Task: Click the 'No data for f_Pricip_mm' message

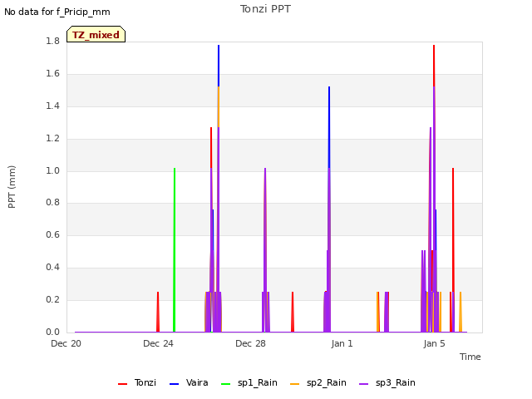Action: (57, 12)
